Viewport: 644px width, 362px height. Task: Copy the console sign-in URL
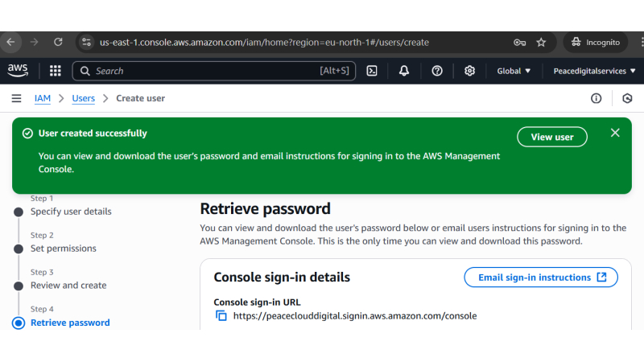221,315
